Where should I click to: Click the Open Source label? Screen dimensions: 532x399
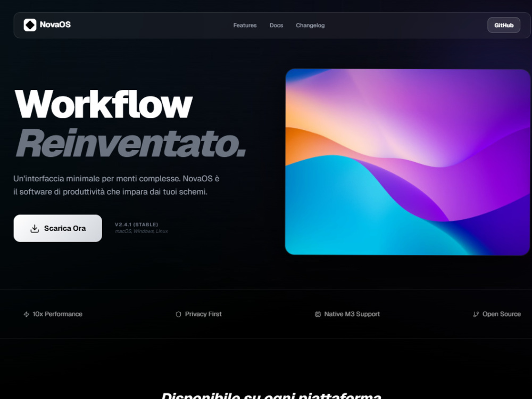(502, 314)
